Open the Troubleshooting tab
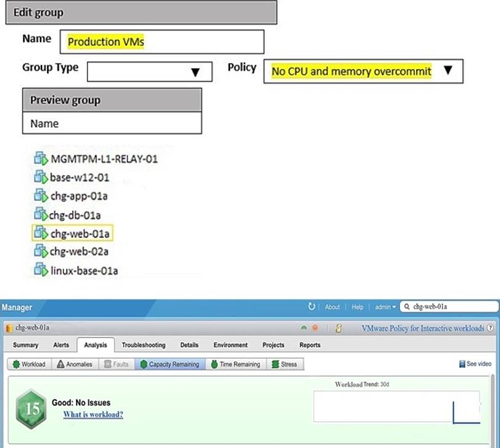Viewport: 500px width, 448px height. point(143,345)
